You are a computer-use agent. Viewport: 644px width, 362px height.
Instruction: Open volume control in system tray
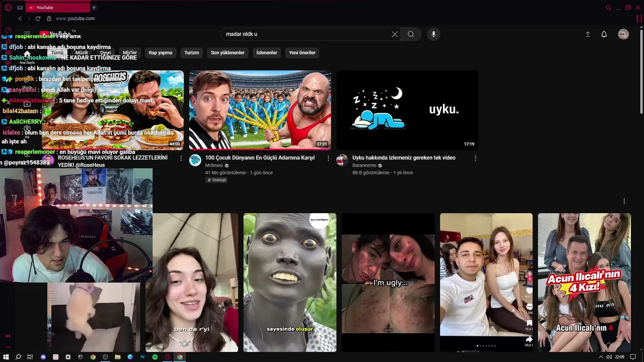[x=609, y=357]
